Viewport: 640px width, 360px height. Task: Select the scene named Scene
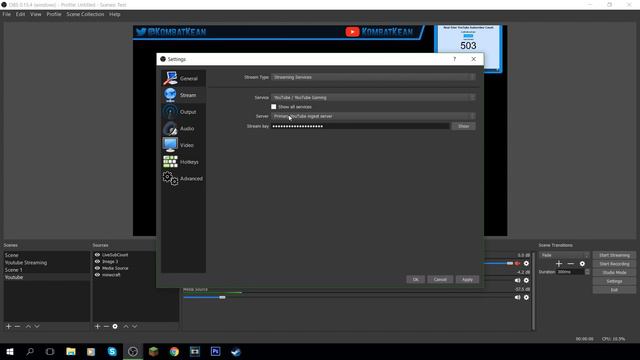47,255
